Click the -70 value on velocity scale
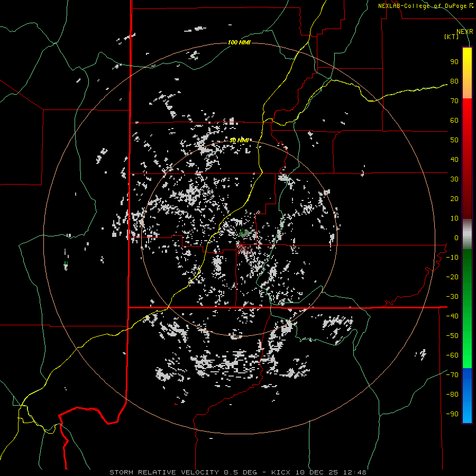Image resolution: width=476 pixels, height=476 pixels. coord(452,375)
